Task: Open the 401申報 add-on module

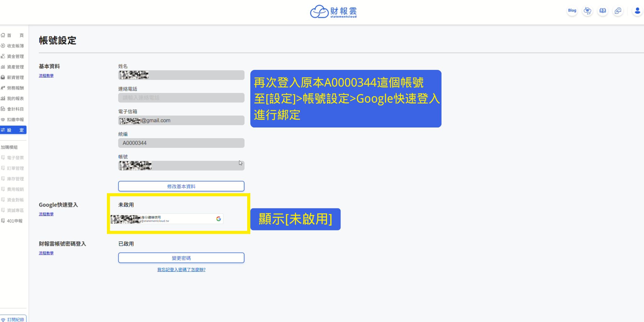Action: pyautogui.click(x=13, y=221)
